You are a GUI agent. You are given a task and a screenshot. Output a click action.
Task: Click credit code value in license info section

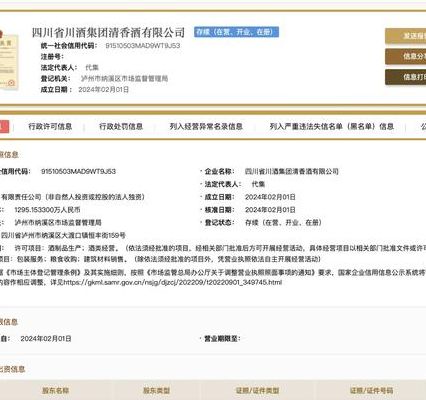coord(78,171)
